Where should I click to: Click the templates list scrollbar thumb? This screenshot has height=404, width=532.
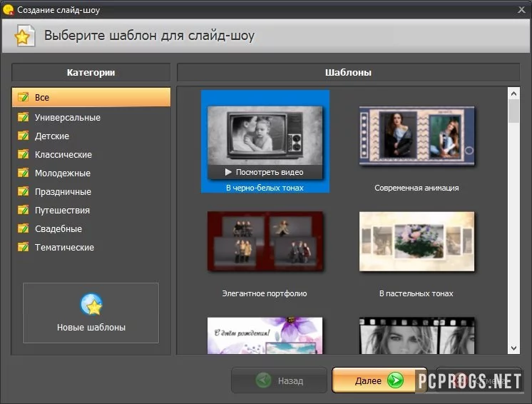tap(513, 111)
